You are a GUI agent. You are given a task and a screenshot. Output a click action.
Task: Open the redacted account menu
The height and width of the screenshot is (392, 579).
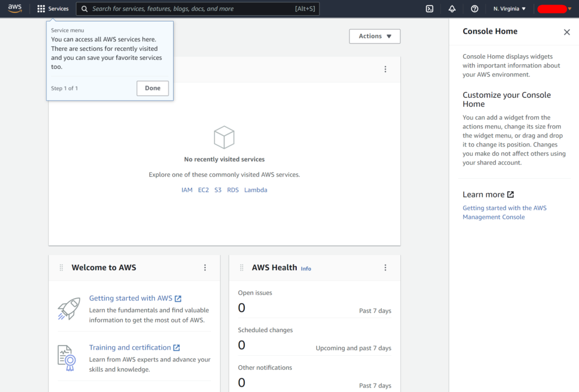click(554, 8)
